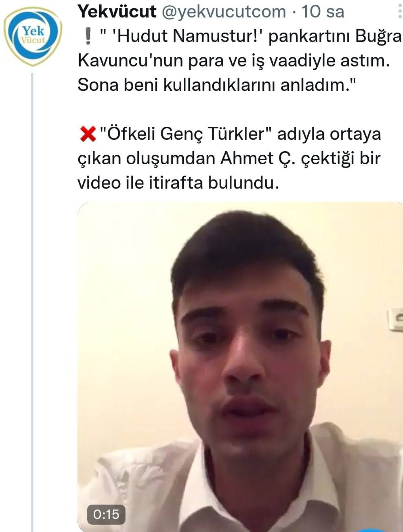Click the red exclamation mark emoji
The image size is (403, 532).
(88, 37)
